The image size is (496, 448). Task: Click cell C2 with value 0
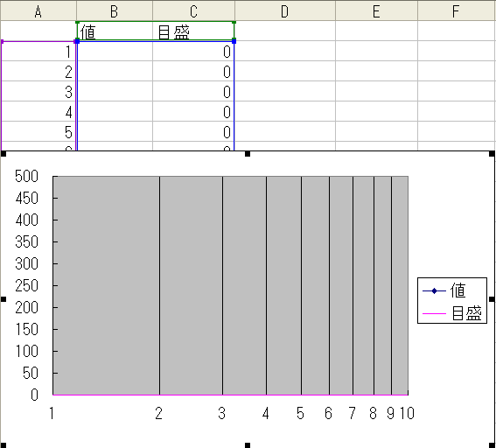tap(193, 52)
